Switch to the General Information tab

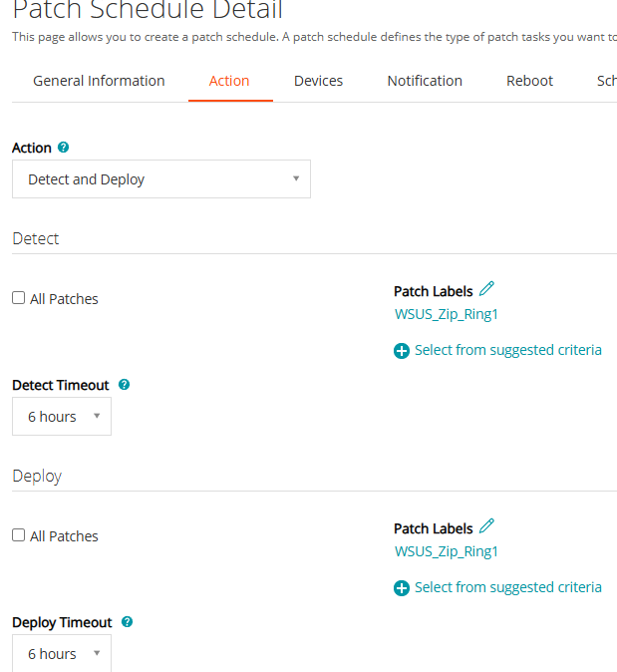99,81
